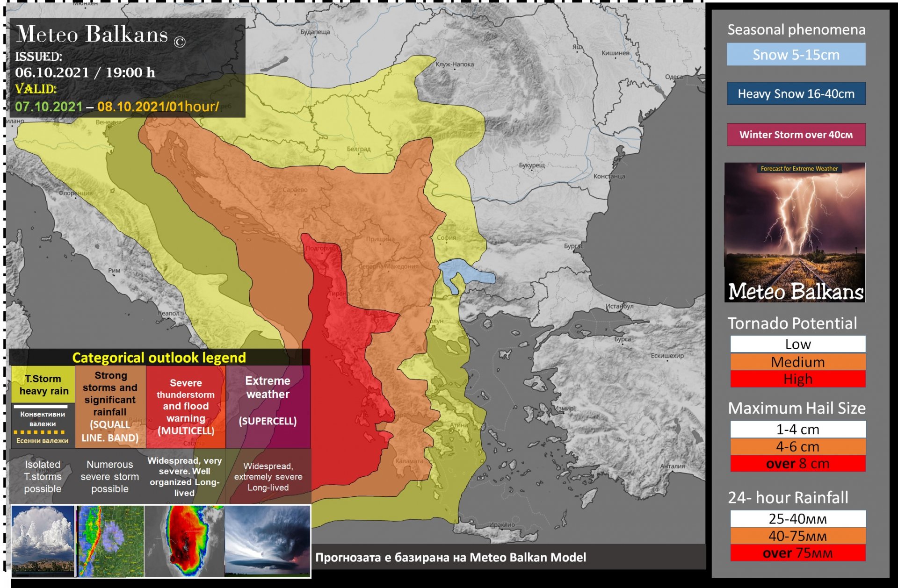Image resolution: width=898 pixels, height=588 pixels.
Task: Click the yellow VALID: label
Action: 36,89
